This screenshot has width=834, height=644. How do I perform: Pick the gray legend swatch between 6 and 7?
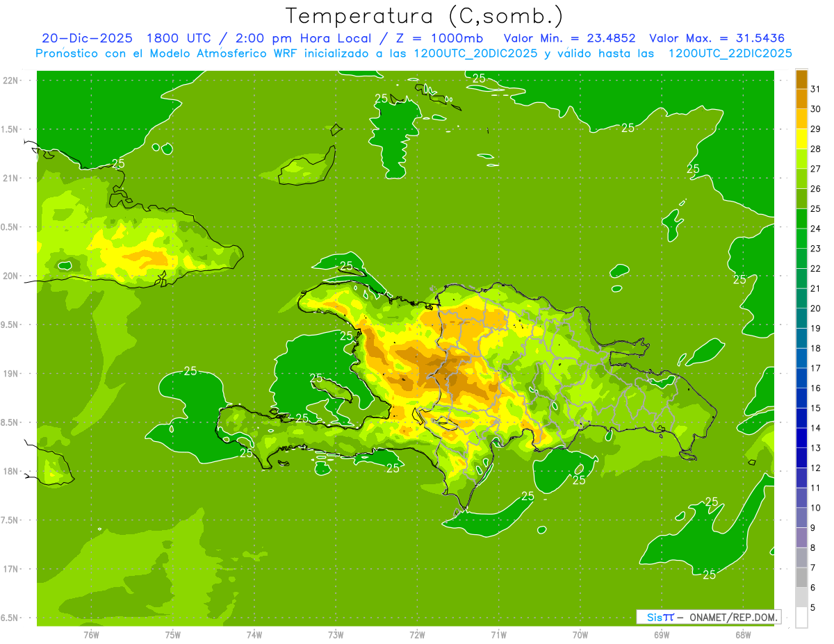tap(801, 577)
